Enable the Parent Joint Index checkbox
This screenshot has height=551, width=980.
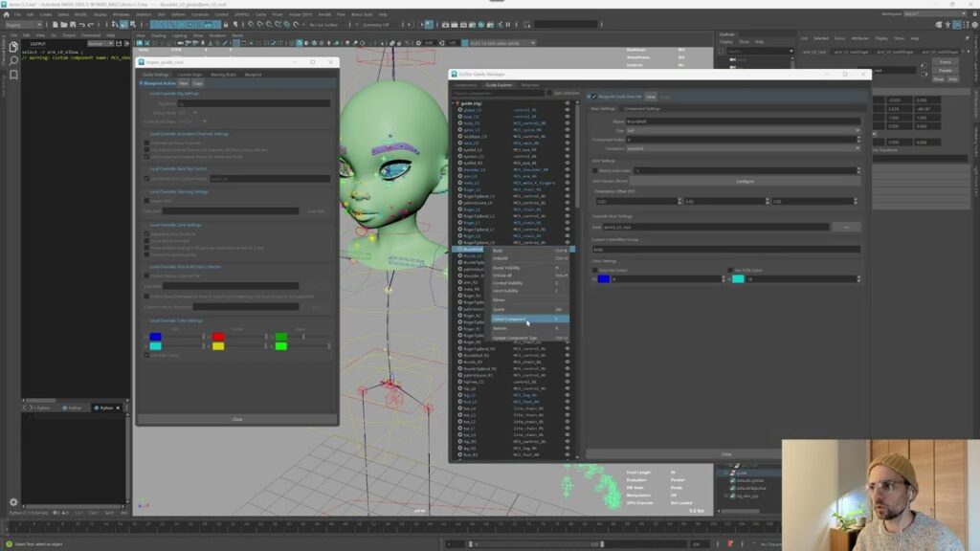click(596, 170)
